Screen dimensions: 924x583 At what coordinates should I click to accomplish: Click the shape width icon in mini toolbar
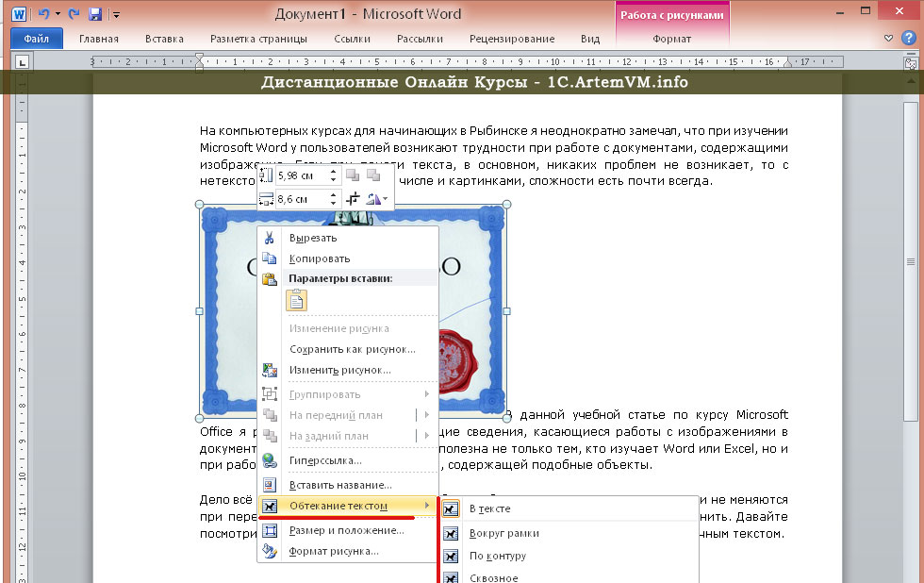[266, 199]
